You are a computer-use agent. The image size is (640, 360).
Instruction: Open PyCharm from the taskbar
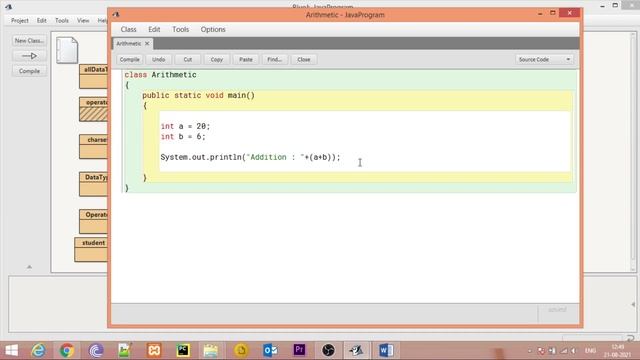click(x=183, y=350)
